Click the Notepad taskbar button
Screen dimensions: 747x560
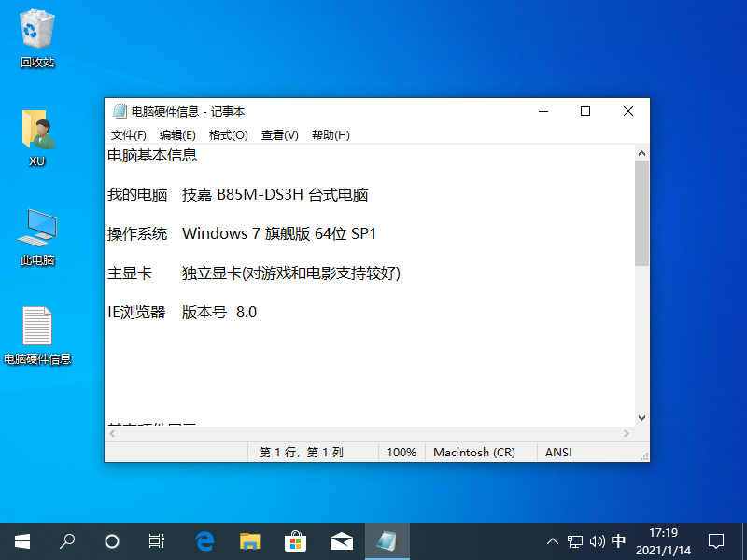pyautogui.click(x=387, y=540)
